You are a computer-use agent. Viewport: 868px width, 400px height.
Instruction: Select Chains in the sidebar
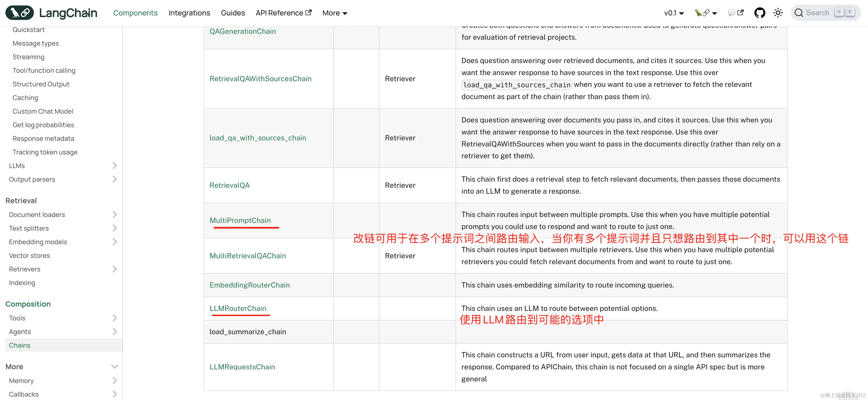pyautogui.click(x=20, y=345)
